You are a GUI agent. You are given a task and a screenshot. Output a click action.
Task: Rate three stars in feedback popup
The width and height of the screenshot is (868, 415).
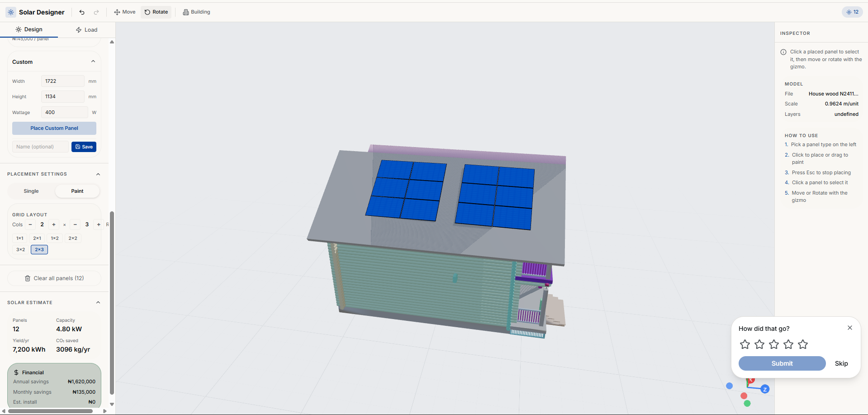[x=774, y=344]
